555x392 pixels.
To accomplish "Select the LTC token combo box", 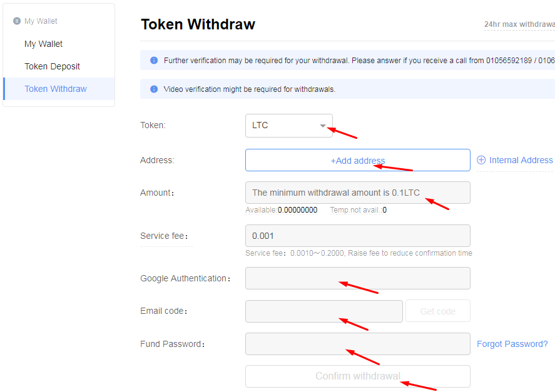I will pos(282,126).
